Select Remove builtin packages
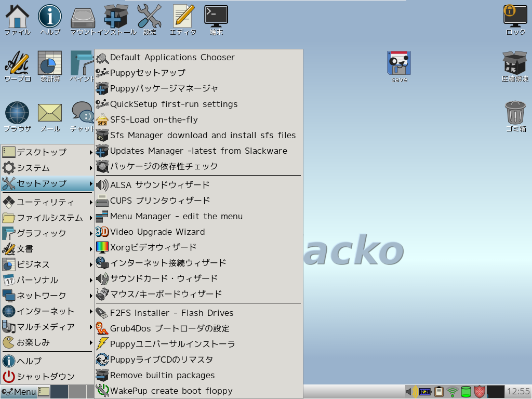Screen dimensions: 532x399 pyautogui.click(x=198, y=376)
